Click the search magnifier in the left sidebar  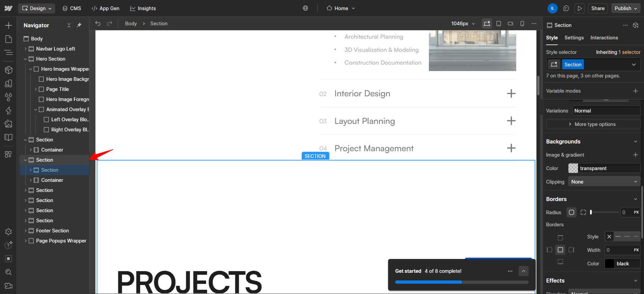click(x=8, y=272)
